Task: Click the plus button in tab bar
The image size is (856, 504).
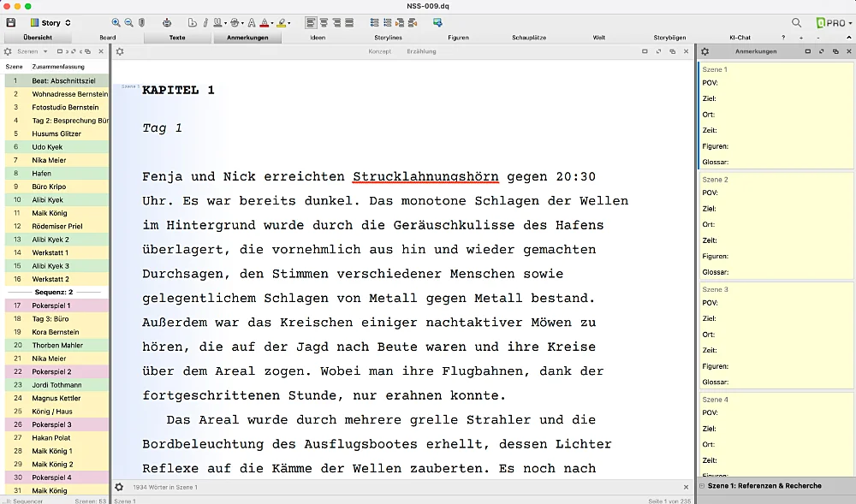Action: point(801,38)
